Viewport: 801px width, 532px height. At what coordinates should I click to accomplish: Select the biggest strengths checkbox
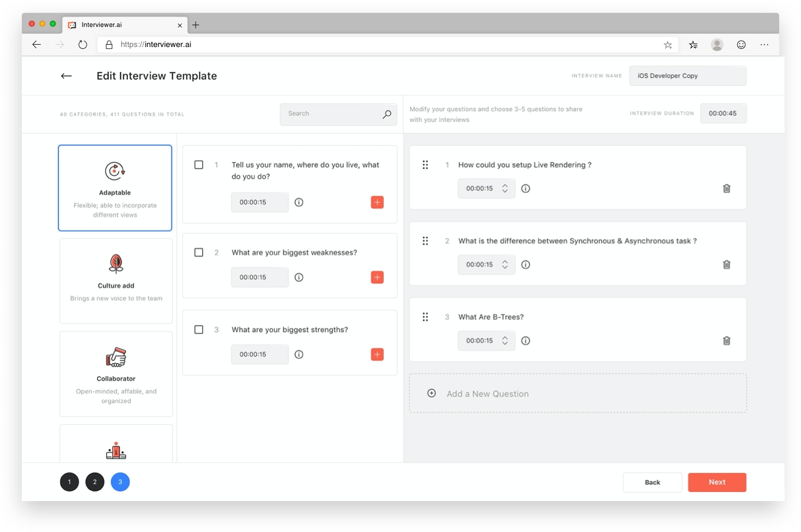tap(199, 330)
